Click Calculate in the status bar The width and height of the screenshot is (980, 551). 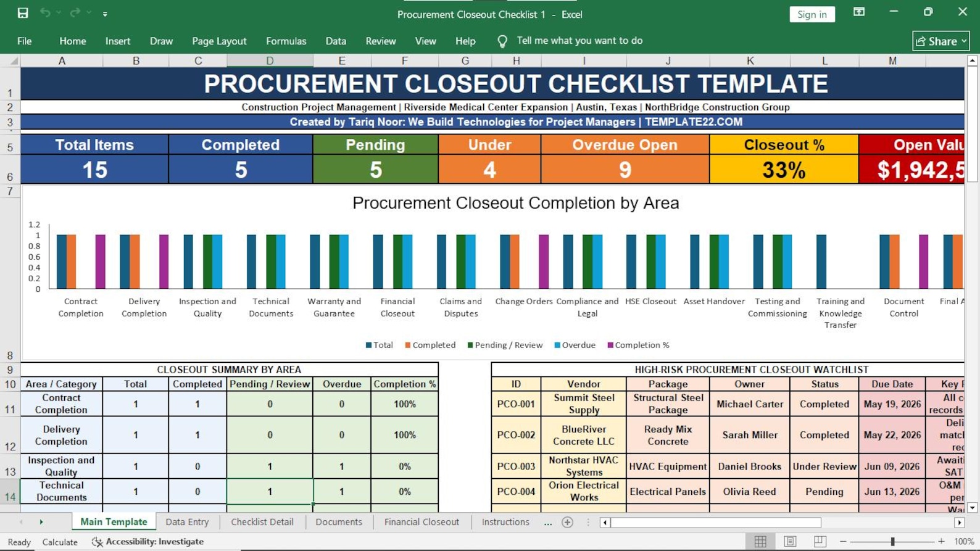60,542
